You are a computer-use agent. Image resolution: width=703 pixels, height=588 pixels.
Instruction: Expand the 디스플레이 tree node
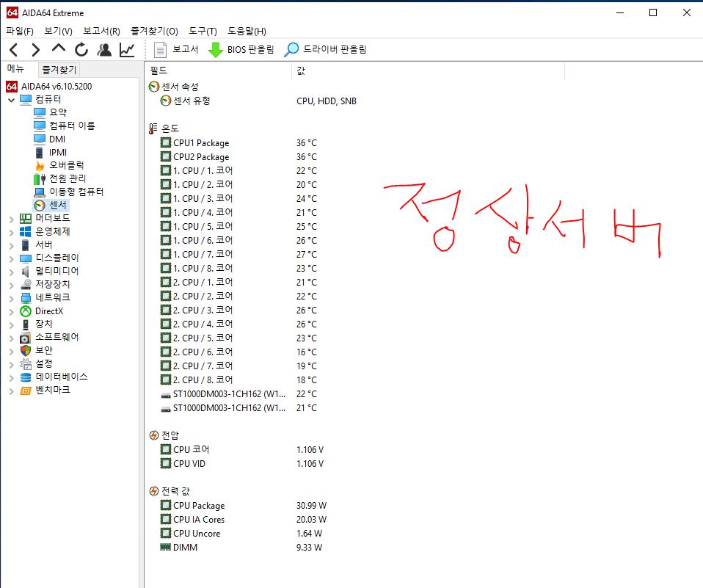pos(12,259)
